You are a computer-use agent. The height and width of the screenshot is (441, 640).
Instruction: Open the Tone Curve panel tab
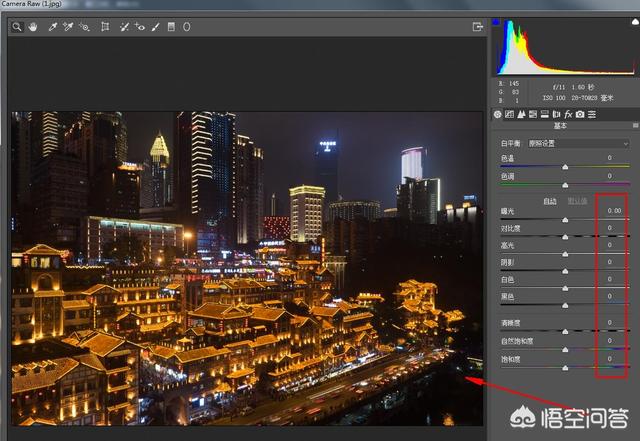(509, 114)
